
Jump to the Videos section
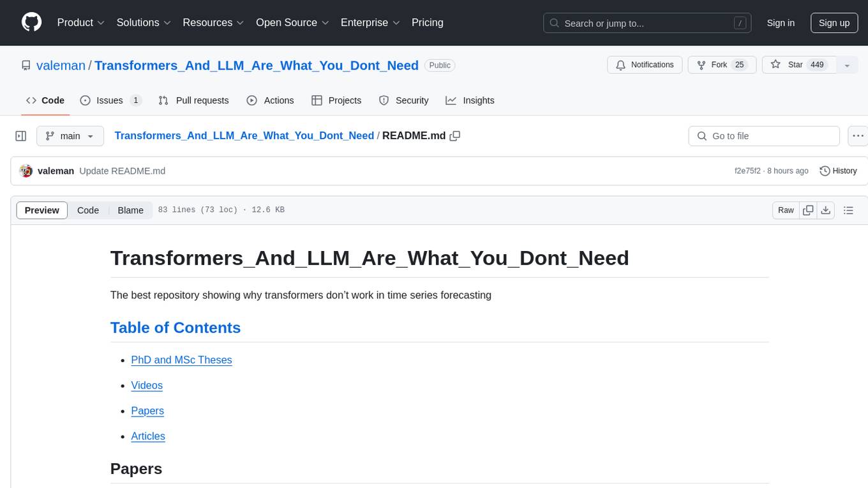(147, 385)
